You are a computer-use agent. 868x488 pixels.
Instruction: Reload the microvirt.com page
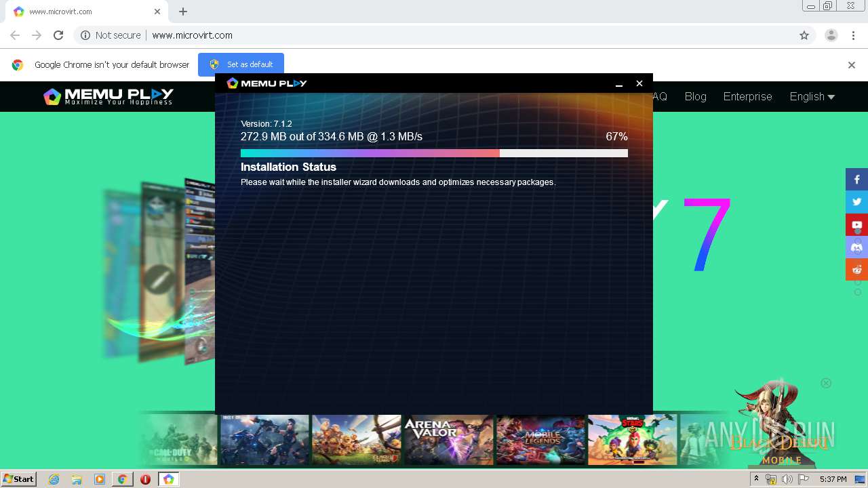[58, 35]
